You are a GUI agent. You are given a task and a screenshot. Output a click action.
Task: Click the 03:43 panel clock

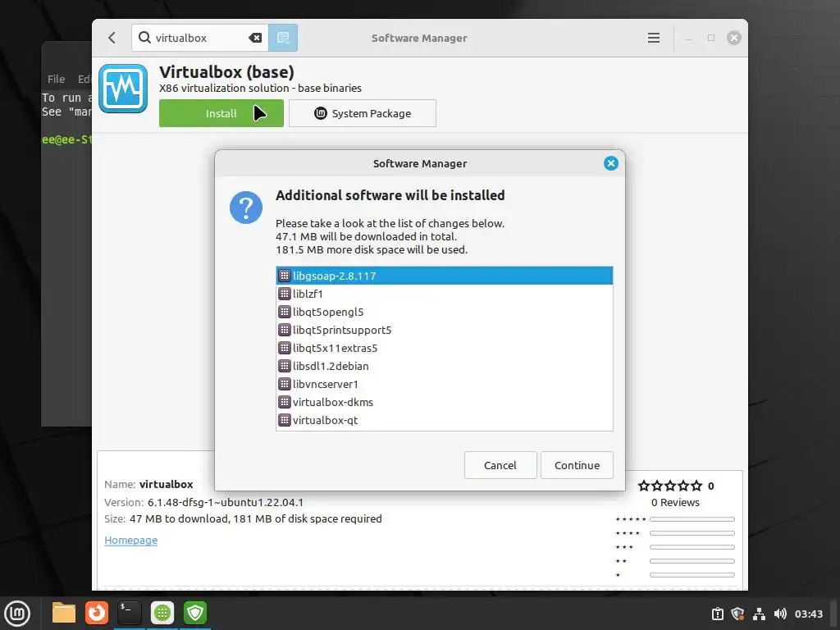click(x=808, y=614)
